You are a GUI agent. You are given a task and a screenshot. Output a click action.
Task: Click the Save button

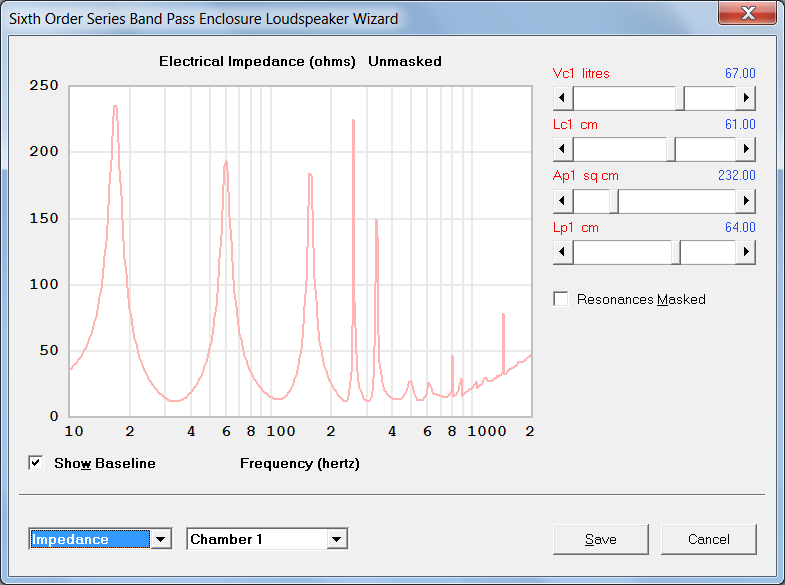pos(601,539)
